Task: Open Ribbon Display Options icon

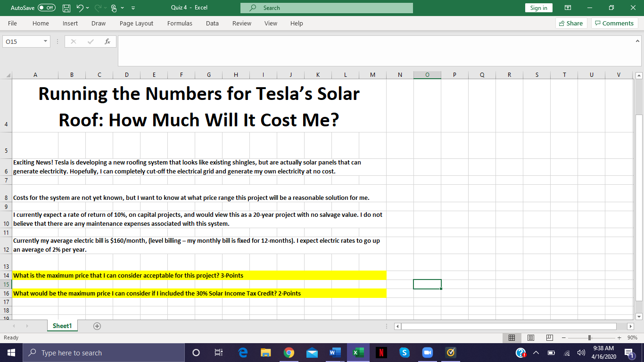Action: click(568, 8)
